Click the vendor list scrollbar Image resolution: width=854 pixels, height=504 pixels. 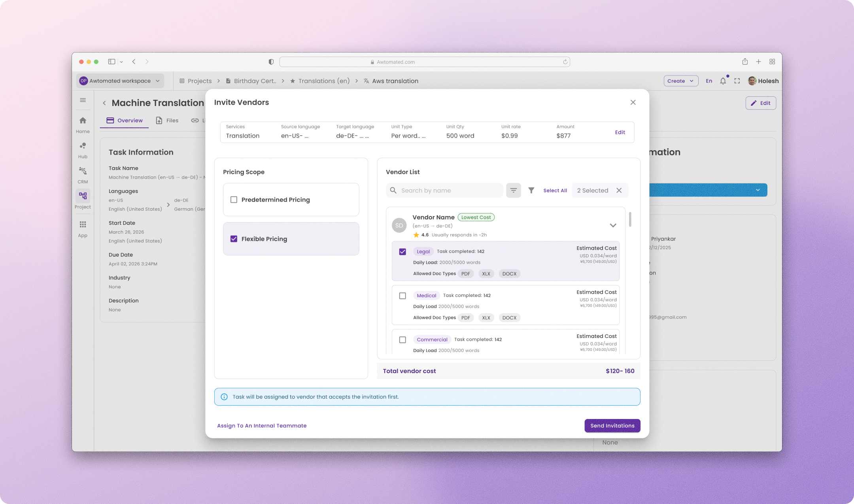(630, 219)
